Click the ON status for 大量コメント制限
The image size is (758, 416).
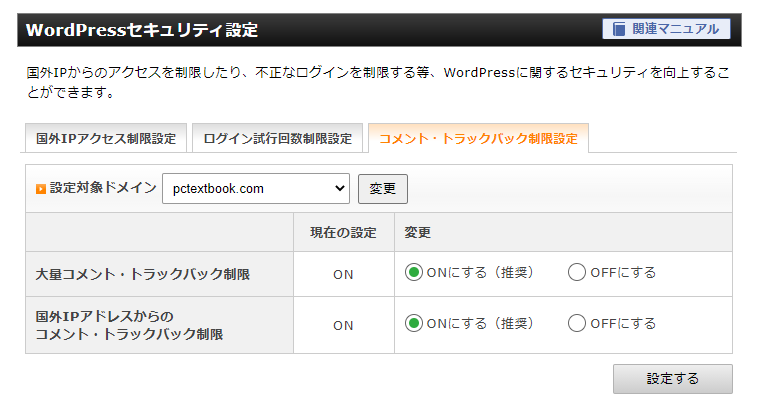click(x=343, y=274)
